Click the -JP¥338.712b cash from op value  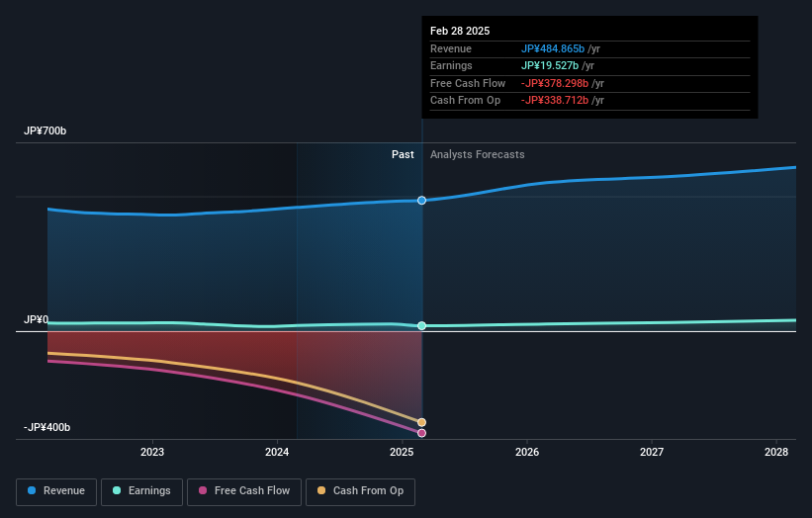(555, 101)
